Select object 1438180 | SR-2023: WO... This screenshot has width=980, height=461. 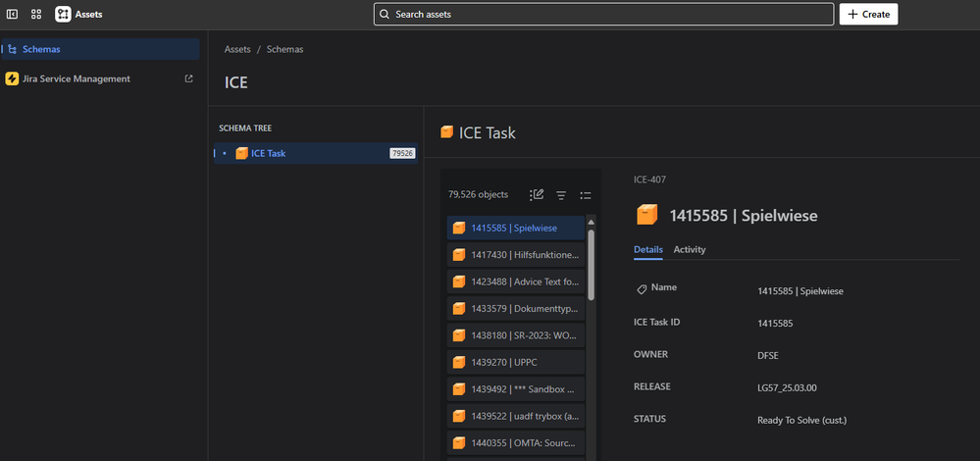pos(516,334)
